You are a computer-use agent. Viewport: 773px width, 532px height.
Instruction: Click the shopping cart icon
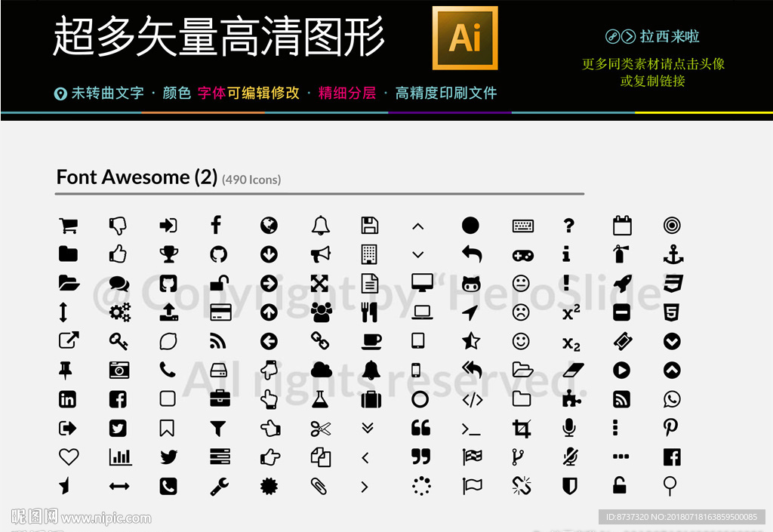68,226
